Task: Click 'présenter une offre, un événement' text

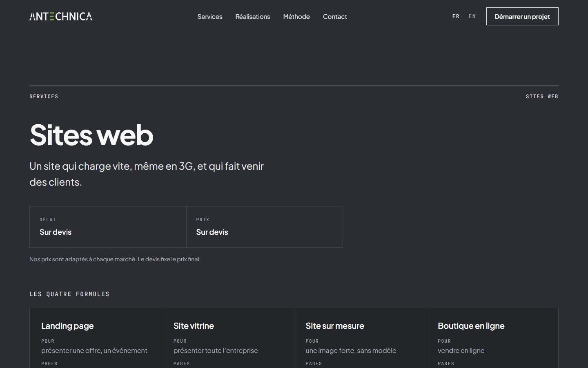Action: (94, 350)
